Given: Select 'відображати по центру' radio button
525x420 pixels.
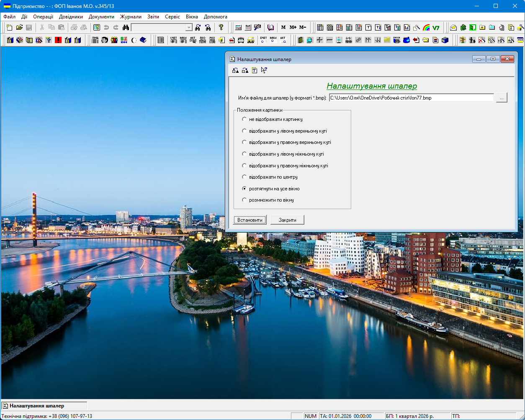Looking at the screenshot, I should click(x=244, y=177).
